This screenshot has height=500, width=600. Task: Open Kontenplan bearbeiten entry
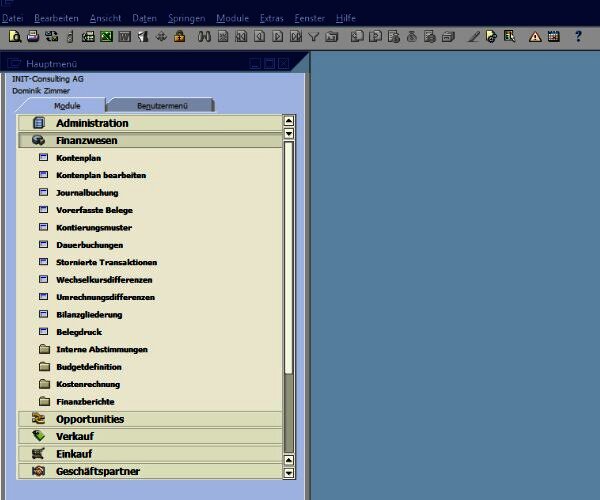tap(101, 176)
